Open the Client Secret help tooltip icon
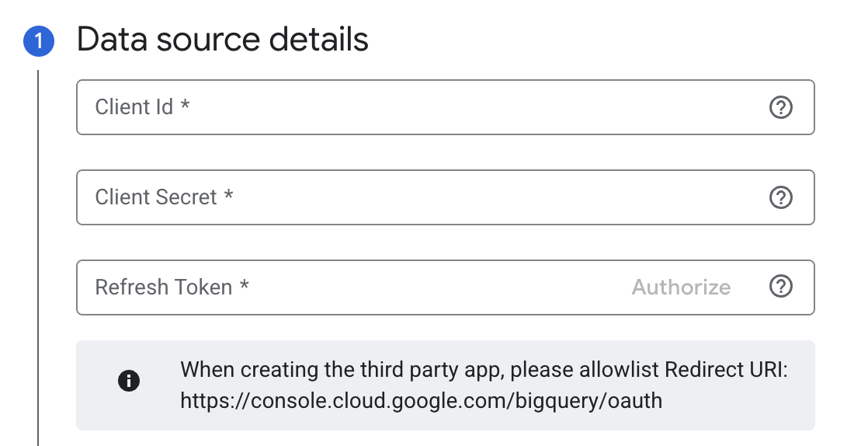This screenshot has width=868, height=446. [x=780, y=197]
